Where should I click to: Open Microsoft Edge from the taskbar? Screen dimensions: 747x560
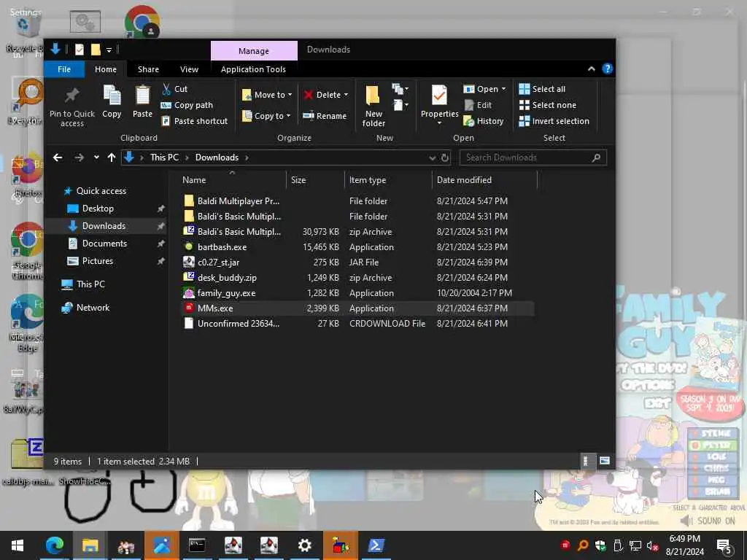point(55,545)
